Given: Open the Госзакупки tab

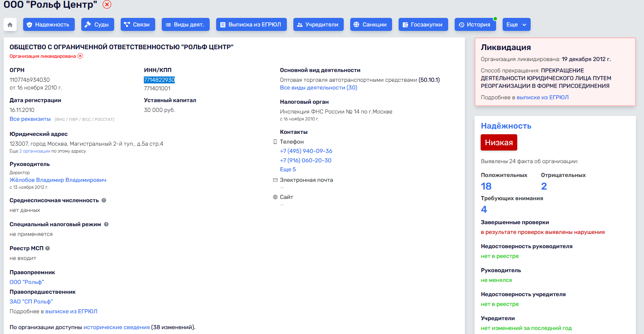Looking at the screenshot, I should [x=423, y=24].
